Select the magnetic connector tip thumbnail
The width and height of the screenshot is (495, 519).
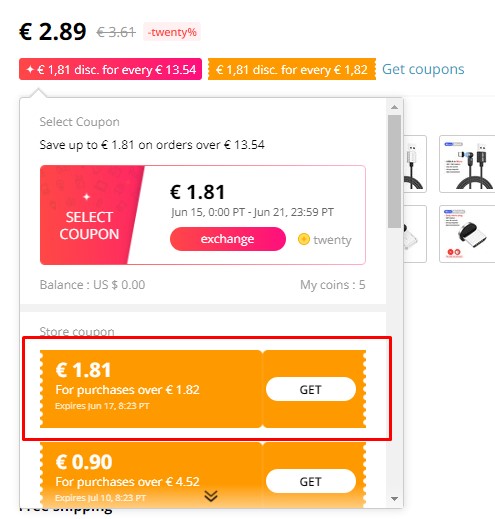click(x=467, y=234)
